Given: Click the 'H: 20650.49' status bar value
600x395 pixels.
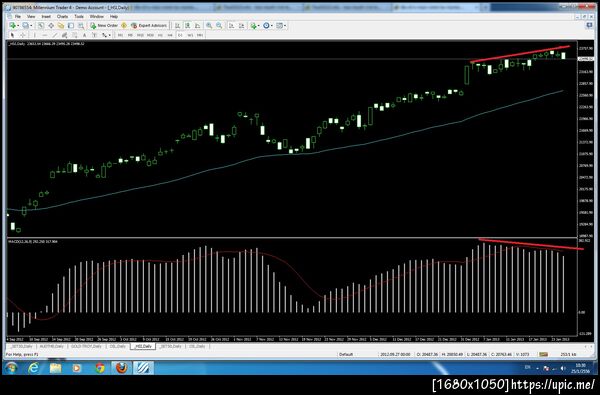Looking at the screenshot, I should (x=452, y=354).
